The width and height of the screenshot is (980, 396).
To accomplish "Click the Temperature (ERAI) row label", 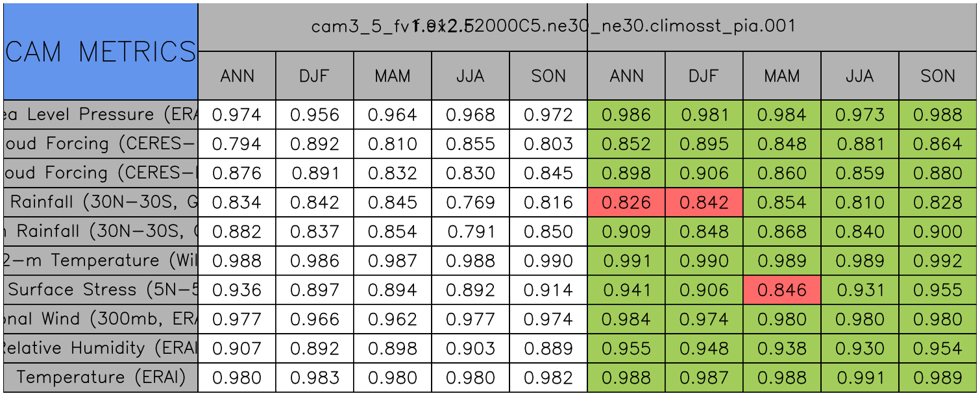I will [101, 377].
